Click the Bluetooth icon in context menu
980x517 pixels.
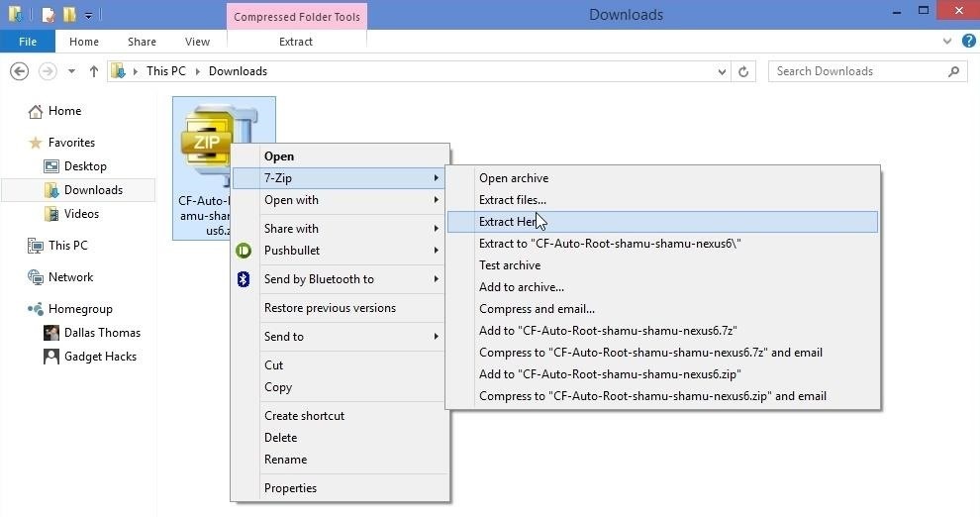[x=244, y=279]
